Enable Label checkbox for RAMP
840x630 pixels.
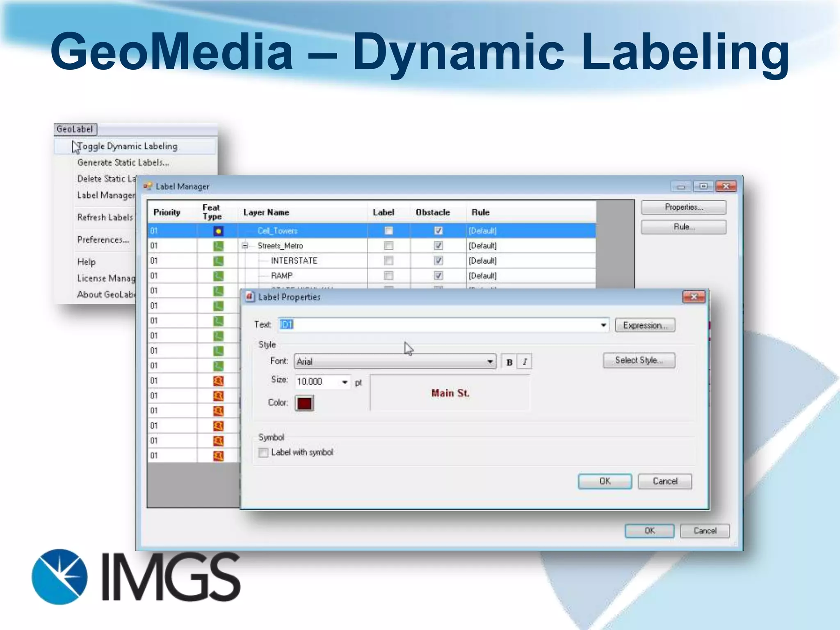(388, 276)
